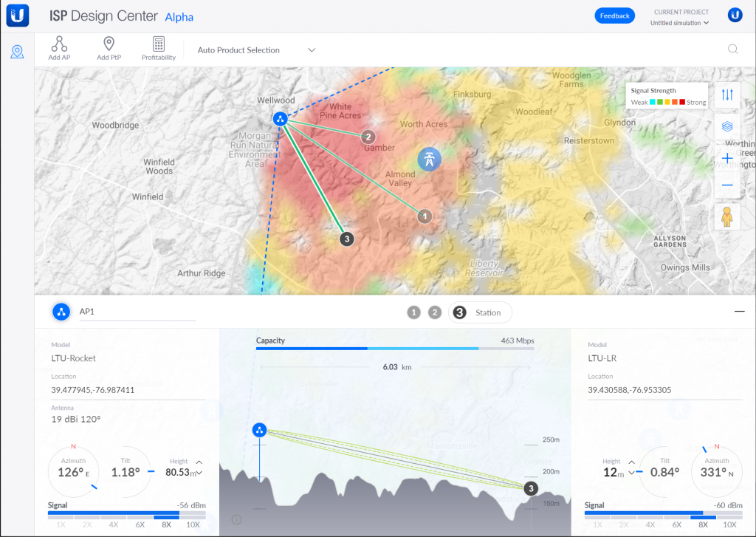Image resolution: width=756 pixels, height=537 pixels.
Task: Adjust the AP azimuth dial at 126°
Action: click(x=73, y=471)
